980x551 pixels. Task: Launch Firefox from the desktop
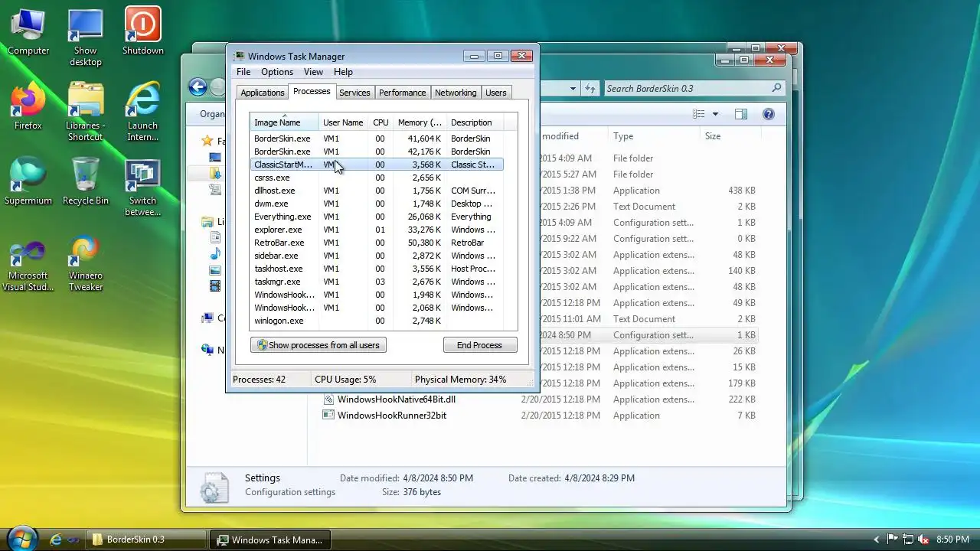(28, 106)
